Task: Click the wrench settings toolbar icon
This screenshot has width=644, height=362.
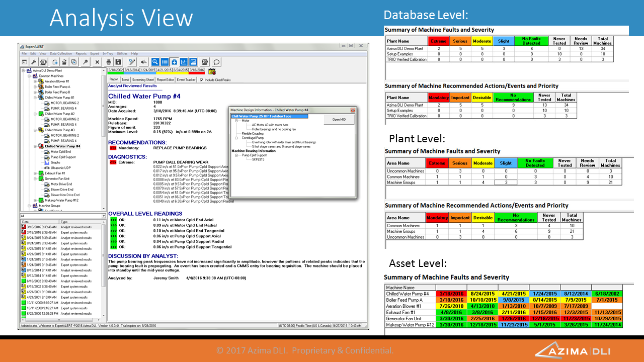Action: [x=34, y=62]
